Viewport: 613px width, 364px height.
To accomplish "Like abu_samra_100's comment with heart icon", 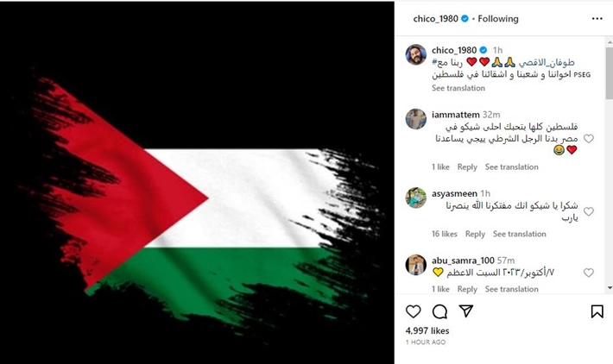I will tap(588, 273).
